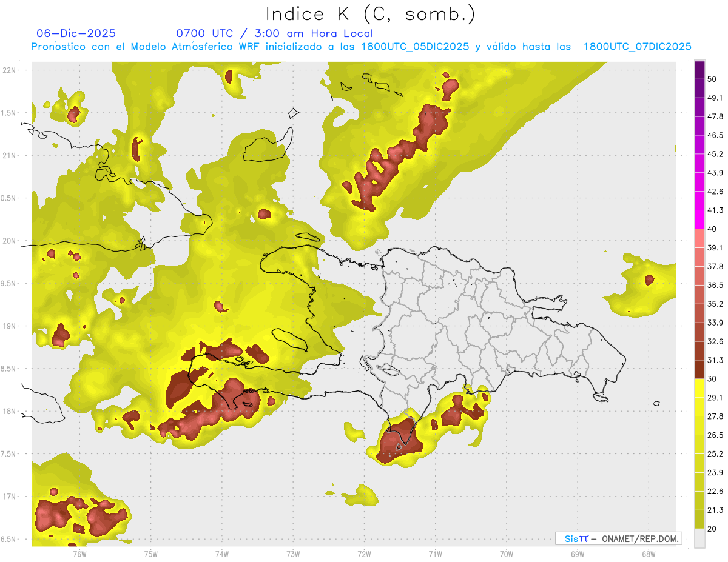
Task: Click the latitude axis label "17N"
Action: click(8, 497)
